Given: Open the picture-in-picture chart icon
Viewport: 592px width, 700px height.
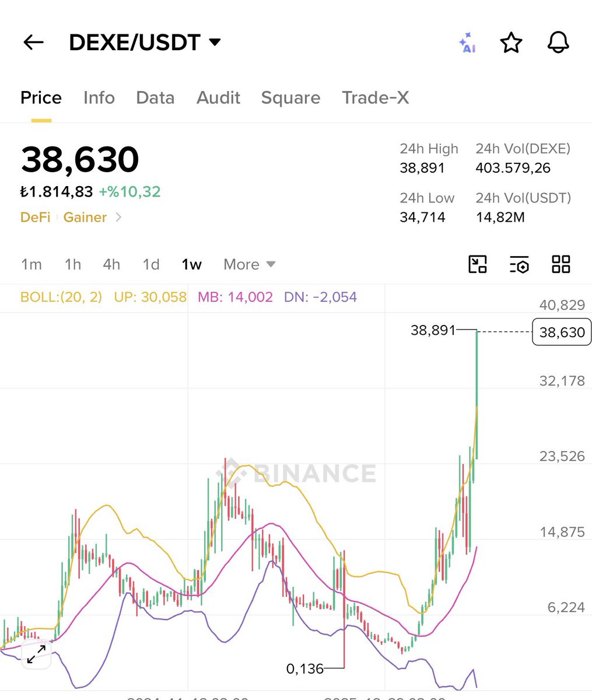Looking at the screenshot, I should click(x=478, y=264).
